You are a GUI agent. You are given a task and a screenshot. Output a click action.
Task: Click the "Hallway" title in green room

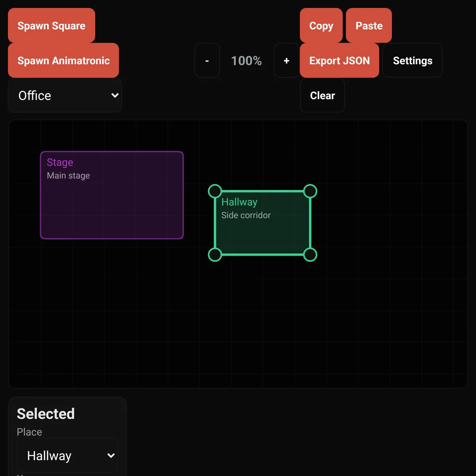pos(239,202)
